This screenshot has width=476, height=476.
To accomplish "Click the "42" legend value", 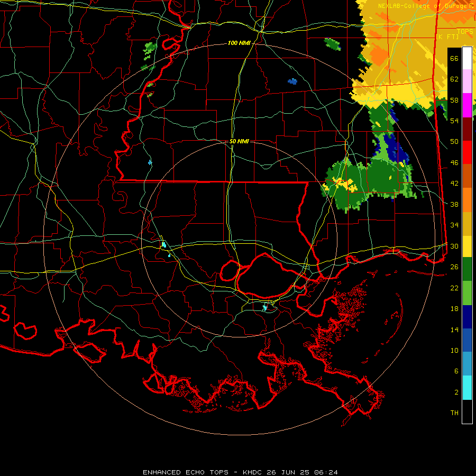I will pos(454,184).
